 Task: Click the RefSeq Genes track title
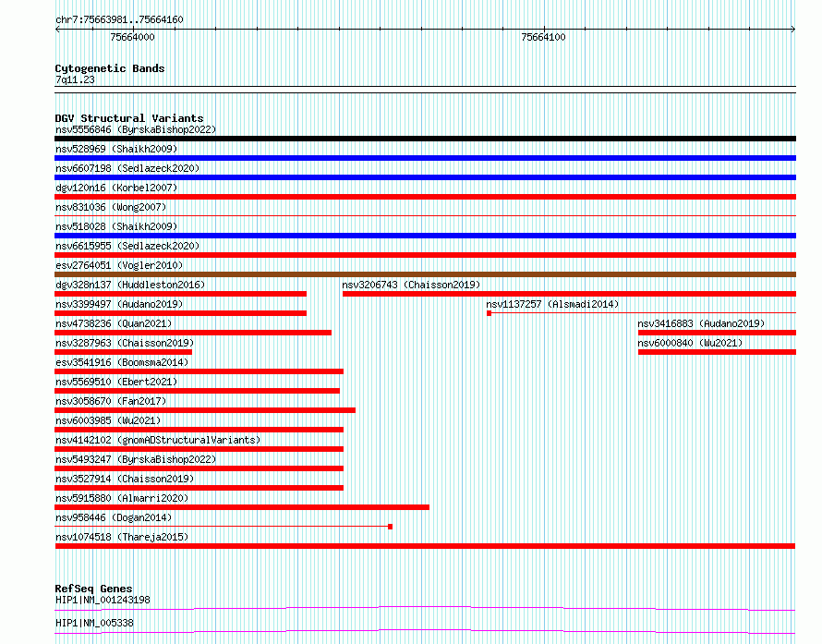pyautogui.click(x=93, y=589)
